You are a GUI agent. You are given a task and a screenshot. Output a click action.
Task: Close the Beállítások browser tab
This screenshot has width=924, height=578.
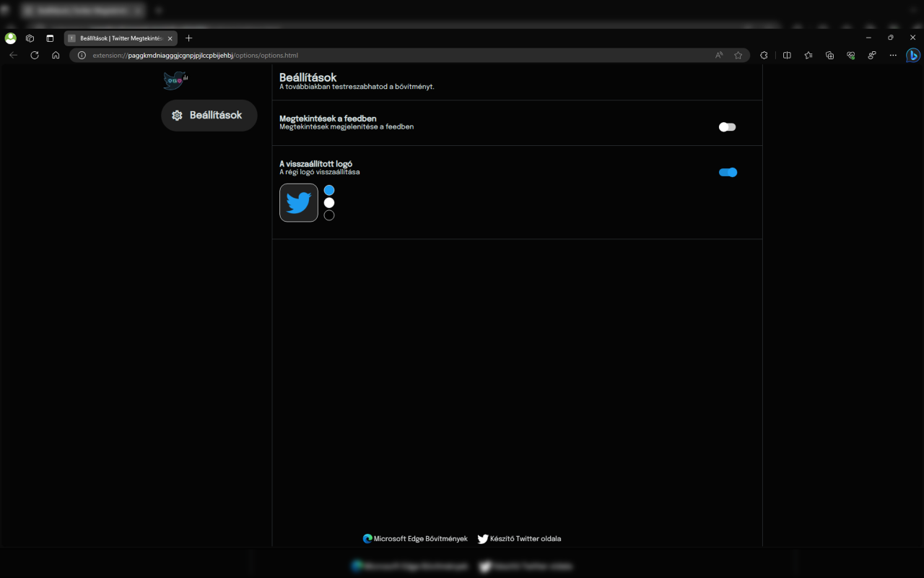coord(170,38)
